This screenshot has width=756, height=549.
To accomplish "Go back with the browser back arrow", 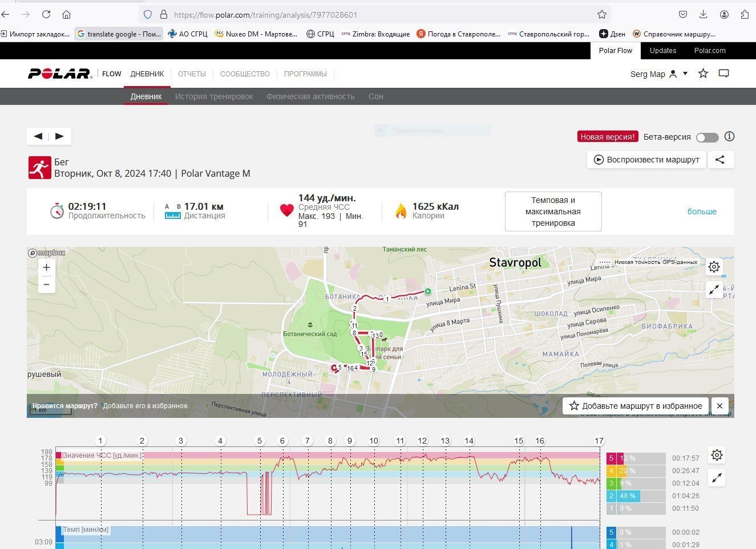I will tap(6, 14).
